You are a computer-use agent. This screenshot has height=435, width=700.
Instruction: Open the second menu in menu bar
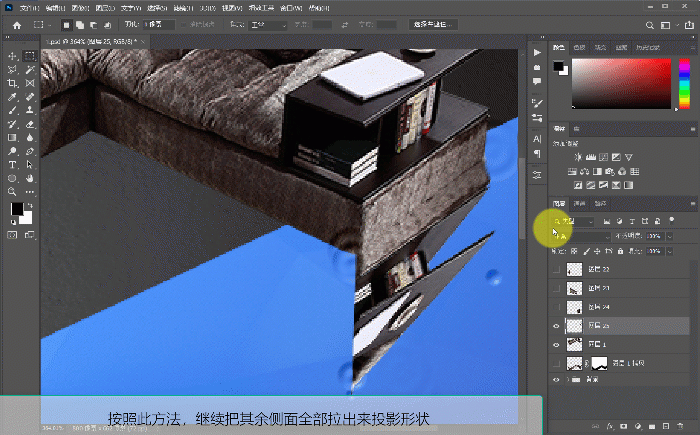coord(55,8)
